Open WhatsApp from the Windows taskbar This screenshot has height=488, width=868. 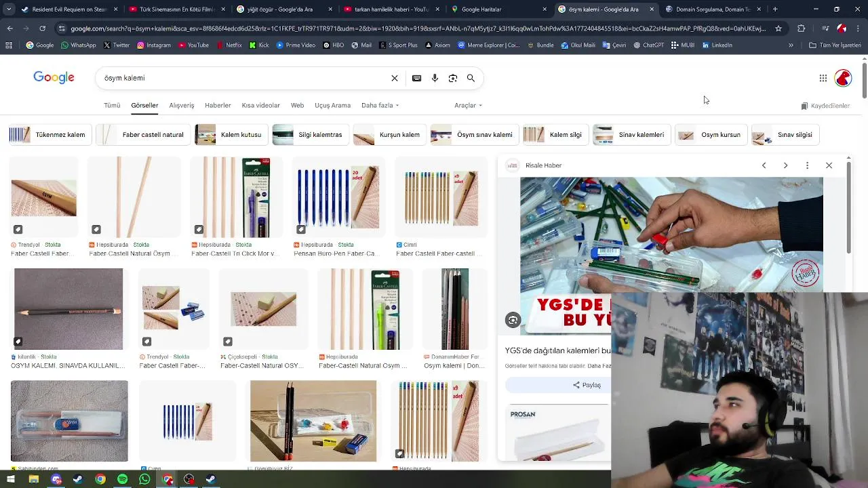[144, 479]
